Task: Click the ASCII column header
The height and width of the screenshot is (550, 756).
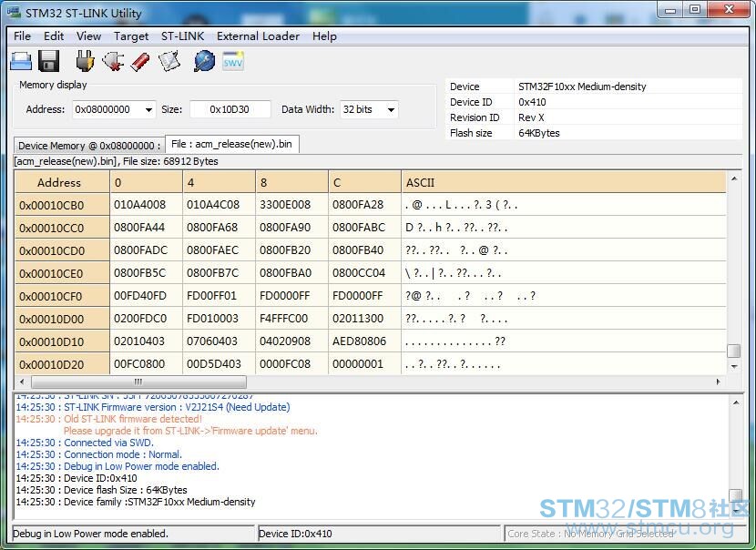Action: pos(564,182)
